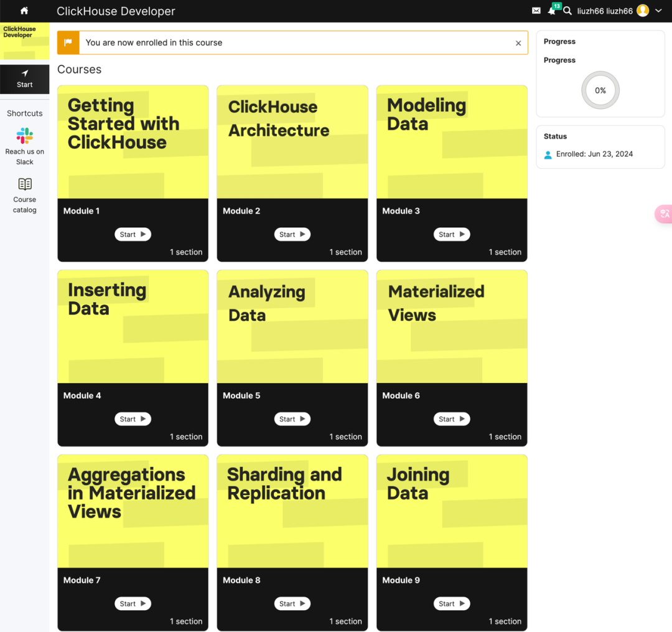Click 1 section text under Module 5

tap(345, 437)
